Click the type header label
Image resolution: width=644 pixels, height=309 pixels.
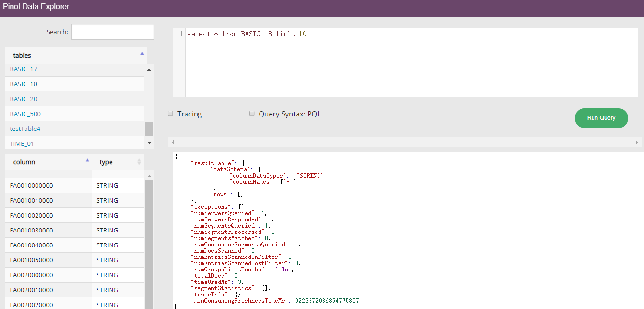pos(106,162)
